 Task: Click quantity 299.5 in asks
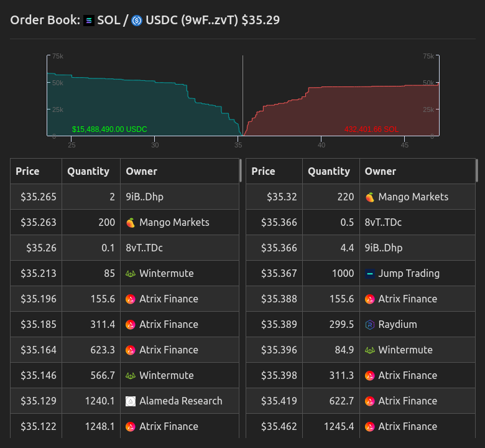point(341,324)
